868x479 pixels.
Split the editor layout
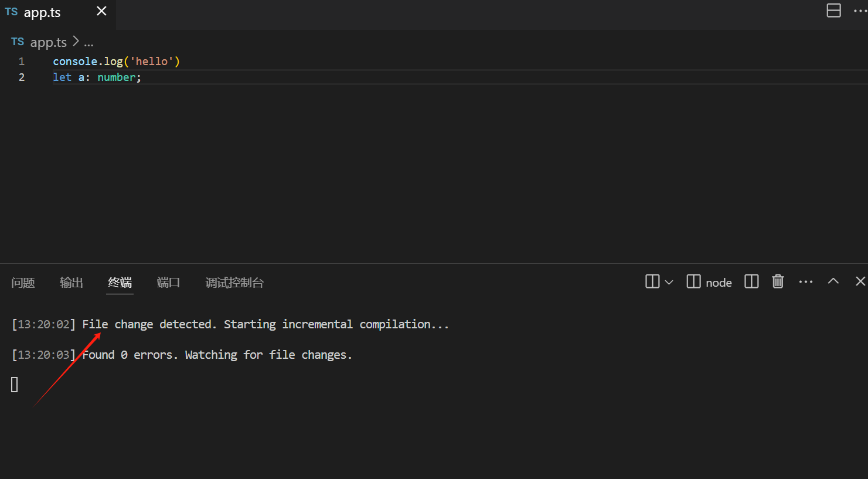[x=833, y=11]
